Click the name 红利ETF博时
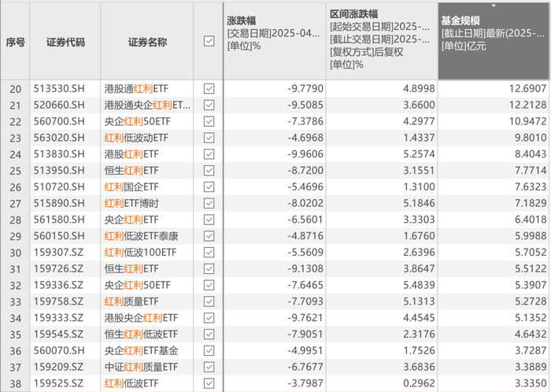The height and width of the screenshot is (392, 551). 131,203
